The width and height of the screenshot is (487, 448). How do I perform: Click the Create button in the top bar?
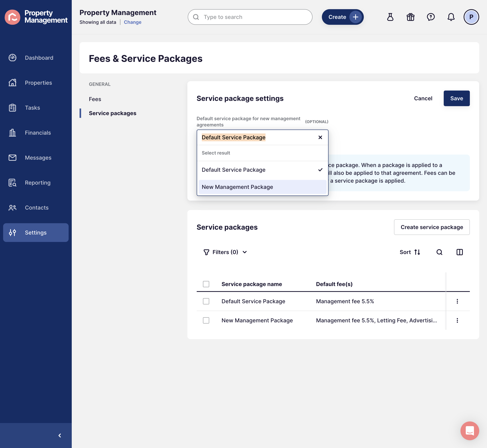(x=342, y=17)
